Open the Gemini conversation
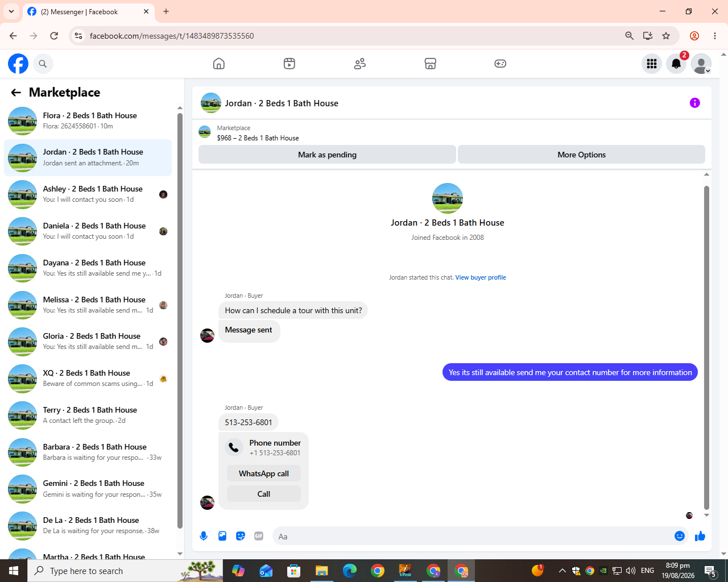Viewport: 728px width, 582px height. (x=88, y=489)
